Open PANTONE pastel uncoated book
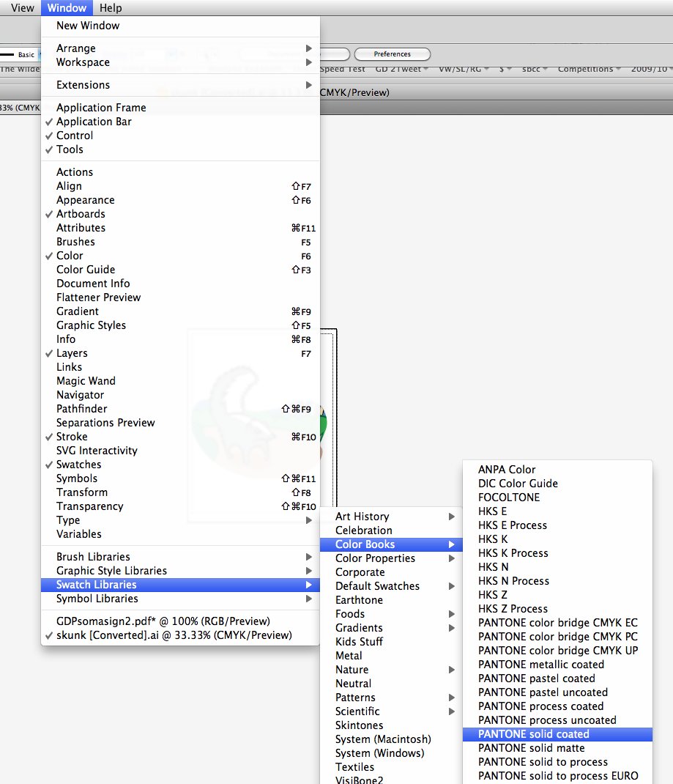This screenshot has height=784, width=673. (557, 692)
